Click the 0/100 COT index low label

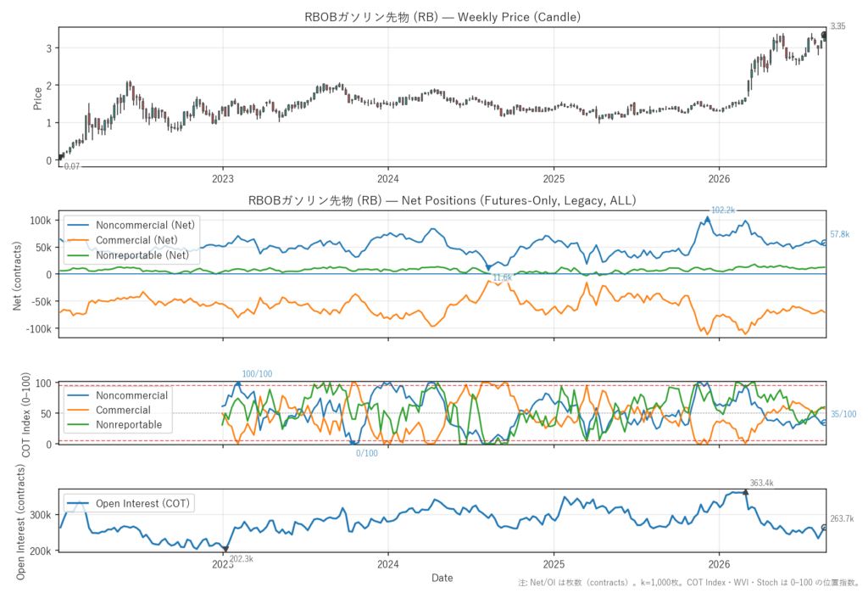click(x=366, y=453)
